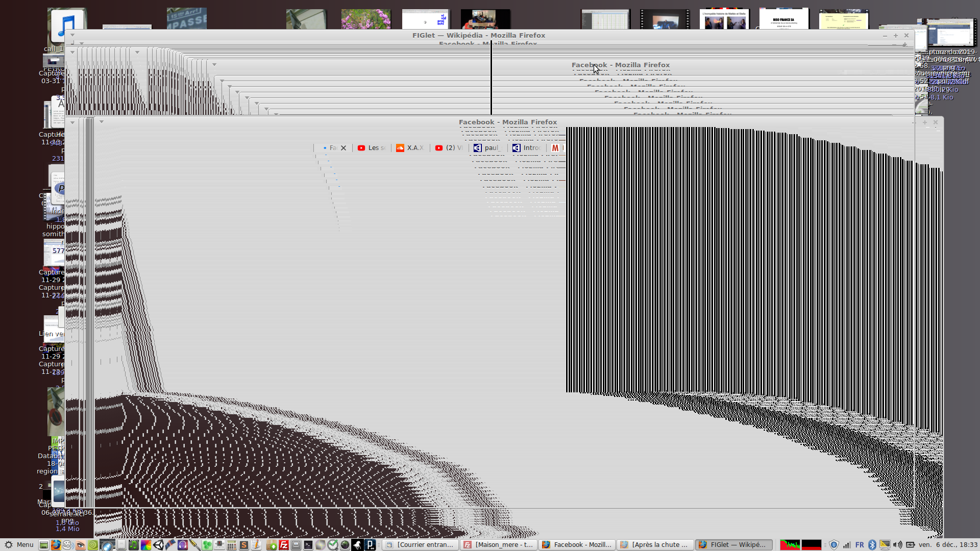
Task: Open the terminal launcher in the panel
Action: coord(308,545)
